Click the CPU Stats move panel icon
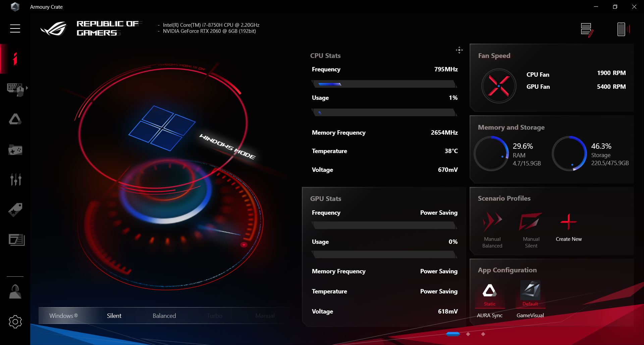The width and height of the screenshot is (644, 345). pos(459,50)
